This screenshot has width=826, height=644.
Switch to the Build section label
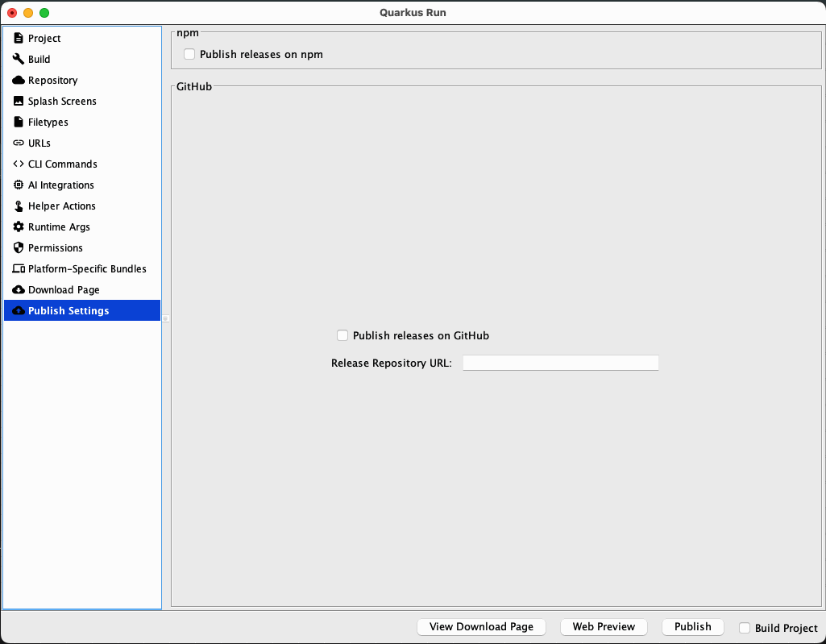(x=39, y=59)
